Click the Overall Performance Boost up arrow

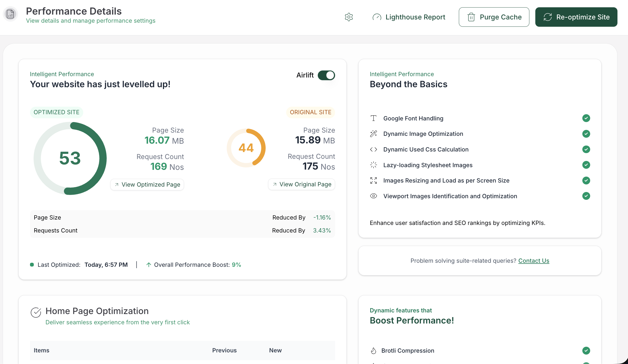click(x=149, y=265)
